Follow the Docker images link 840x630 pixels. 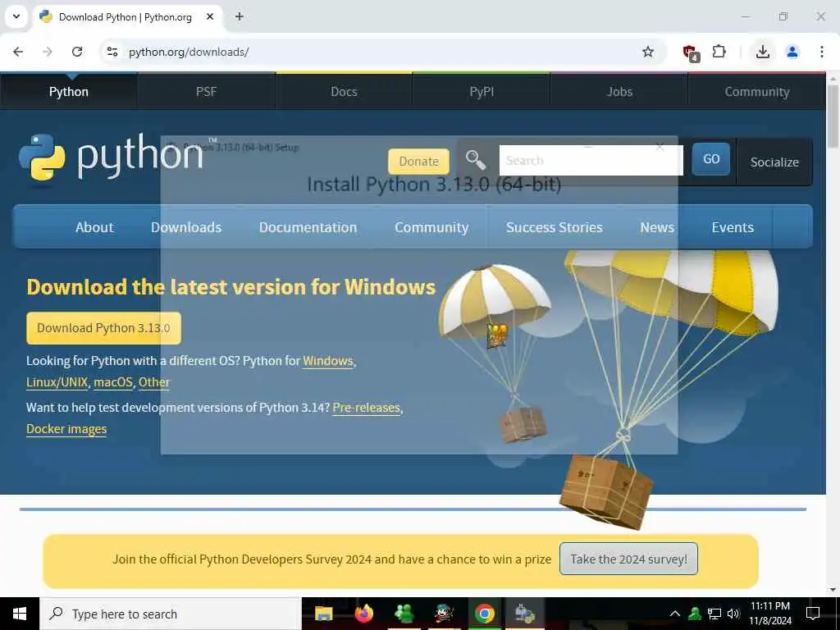[x=66, y=429]
